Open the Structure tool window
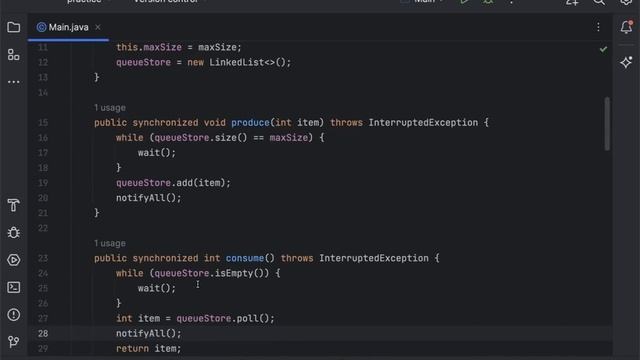 13,55
